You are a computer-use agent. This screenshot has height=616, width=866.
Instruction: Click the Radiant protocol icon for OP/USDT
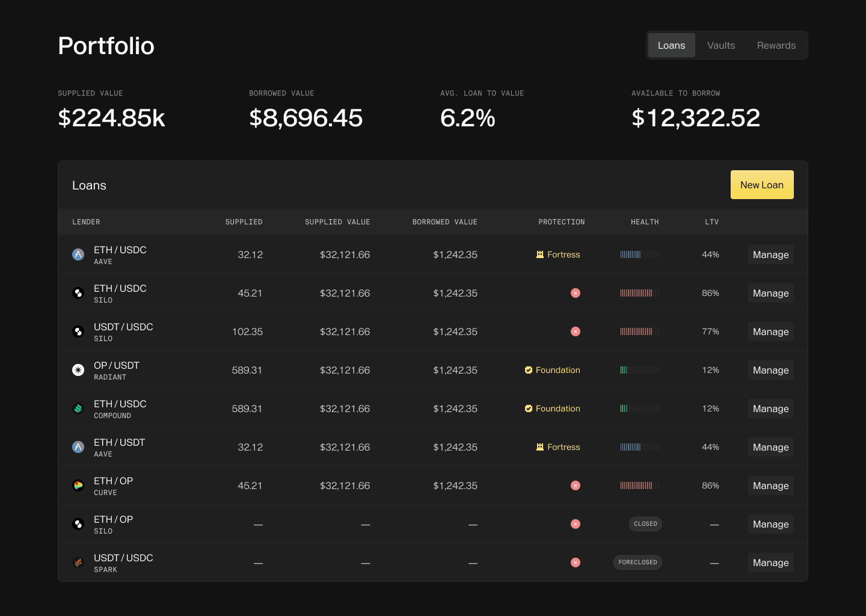click(x=78, y=370)
